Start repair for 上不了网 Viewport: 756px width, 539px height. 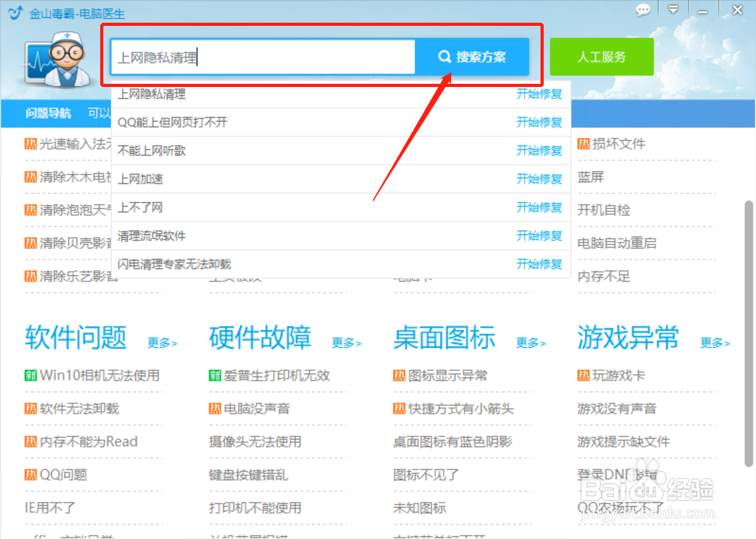point(539,207)
